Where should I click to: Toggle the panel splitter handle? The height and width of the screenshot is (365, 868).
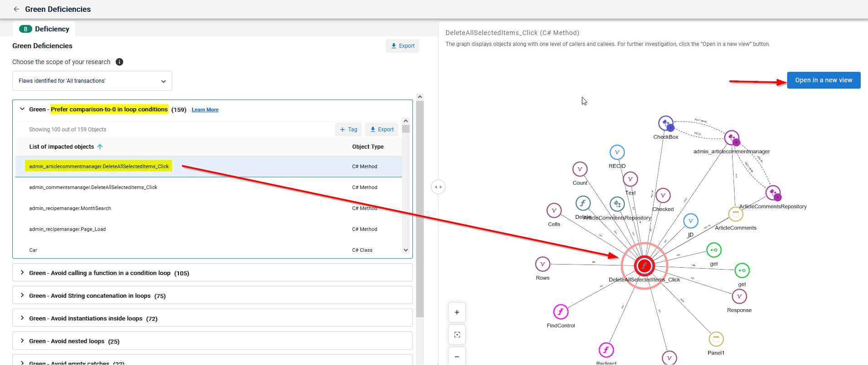pyautogui.click(x=438, y=187)
